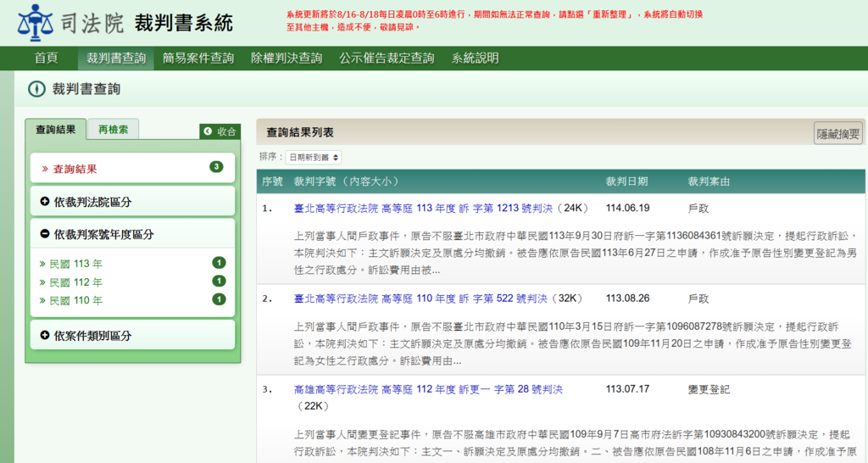The image size is (868, 463).
Task: Open judgment 113 年度訴字第 1213 號判決
Action: tap(423, 209)
